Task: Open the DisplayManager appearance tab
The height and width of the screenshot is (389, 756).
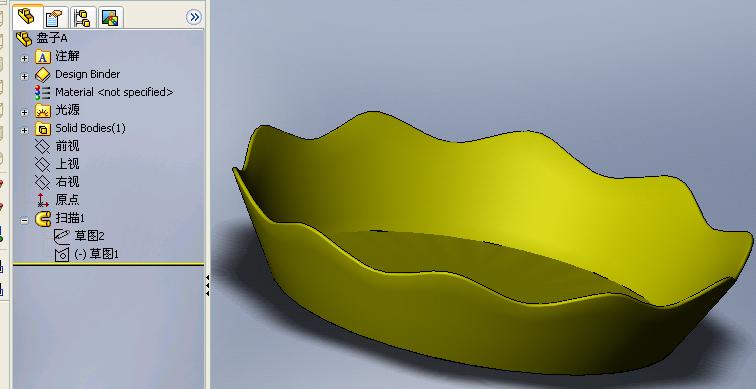Action: (110, 17)
